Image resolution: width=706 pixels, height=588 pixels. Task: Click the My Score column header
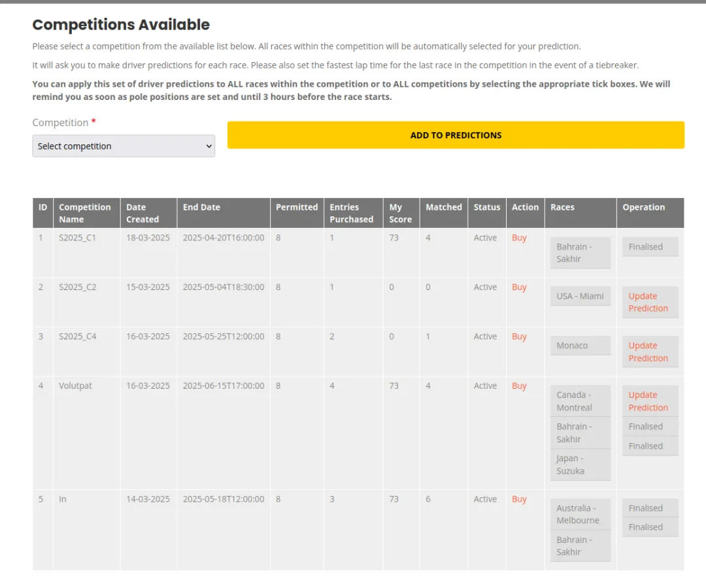coord(400,213)
